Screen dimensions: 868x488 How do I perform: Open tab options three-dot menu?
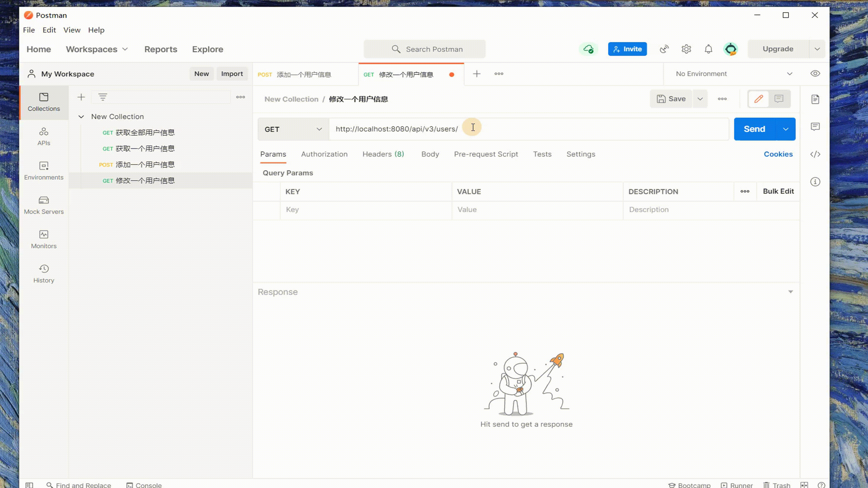click(499, 74)
